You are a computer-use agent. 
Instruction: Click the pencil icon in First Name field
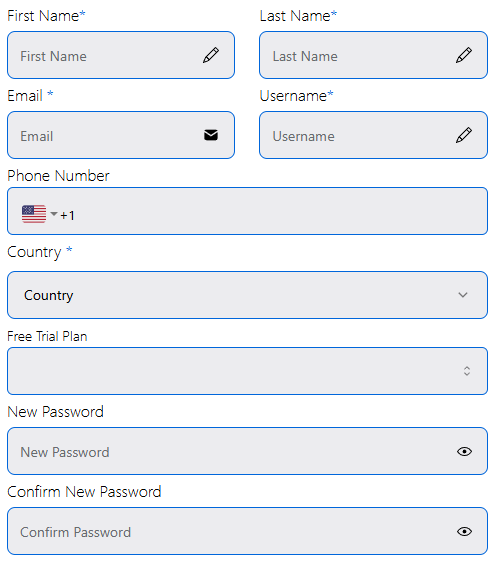pyautogui.click(x=211, y=55)
